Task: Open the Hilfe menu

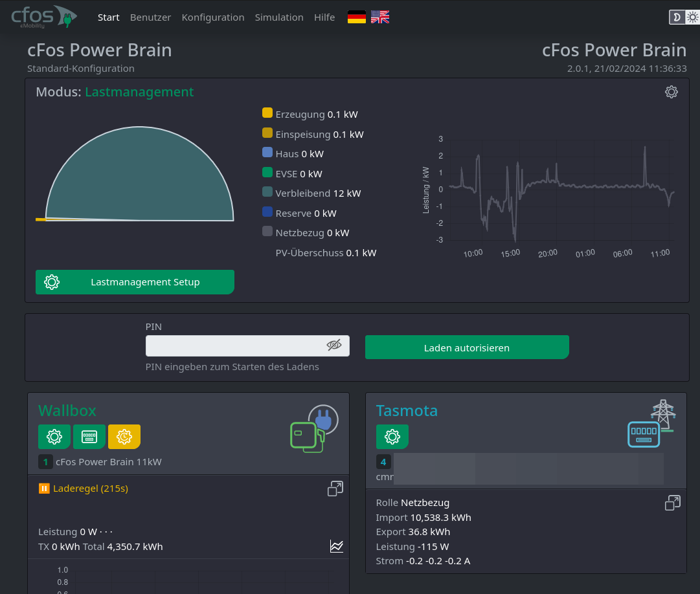Action: pyautogui.click(x=324, y=17)
